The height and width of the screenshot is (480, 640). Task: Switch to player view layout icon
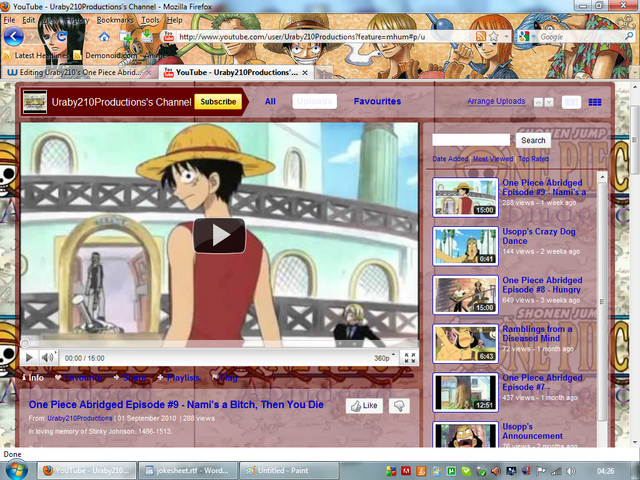tap(571, 102)
